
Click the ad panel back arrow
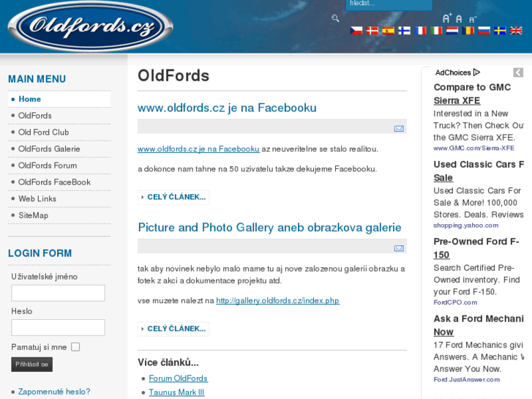click(x=518, y=72)
